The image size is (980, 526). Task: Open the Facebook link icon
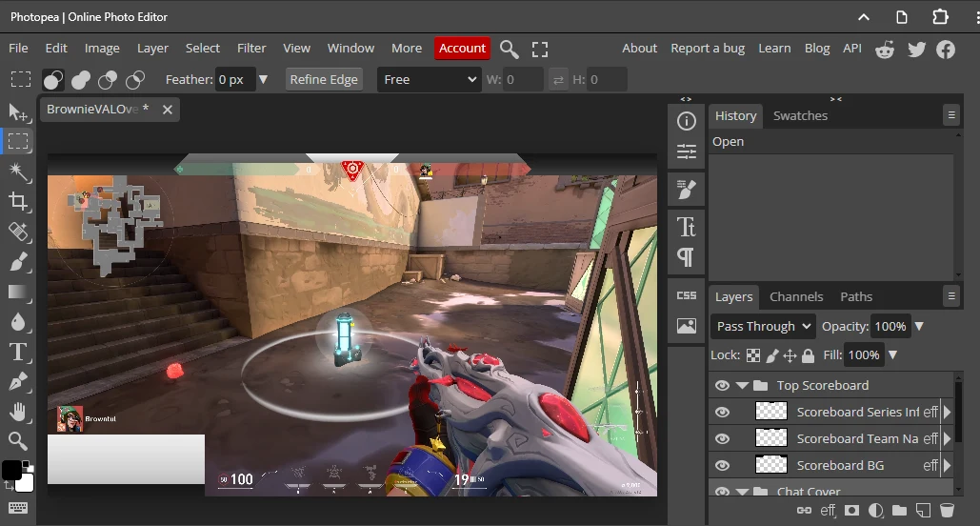tap(946, 50)
